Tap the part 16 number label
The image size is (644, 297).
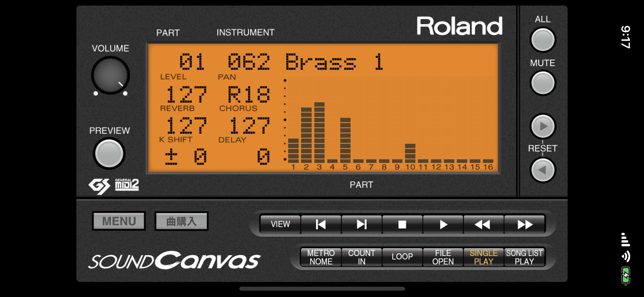click(x=488, y=167)
